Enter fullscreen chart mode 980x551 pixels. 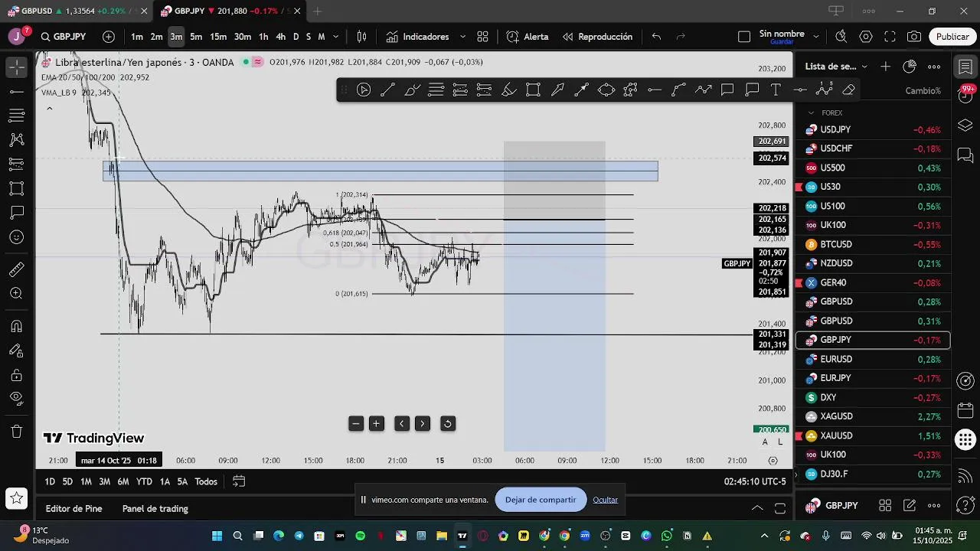[x=890, y=37]
